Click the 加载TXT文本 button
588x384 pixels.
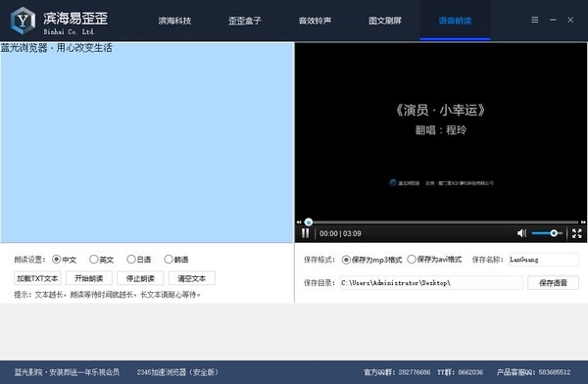(x=37, y=278)
